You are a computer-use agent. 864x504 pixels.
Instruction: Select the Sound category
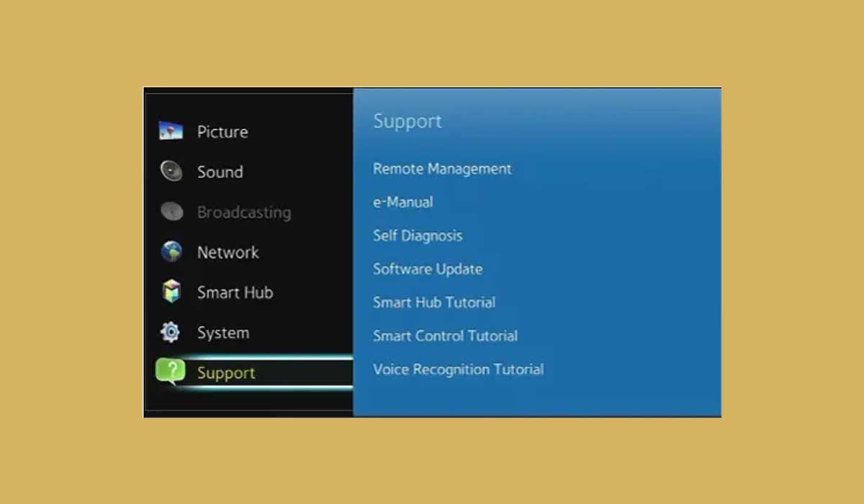tap(220, 172)
